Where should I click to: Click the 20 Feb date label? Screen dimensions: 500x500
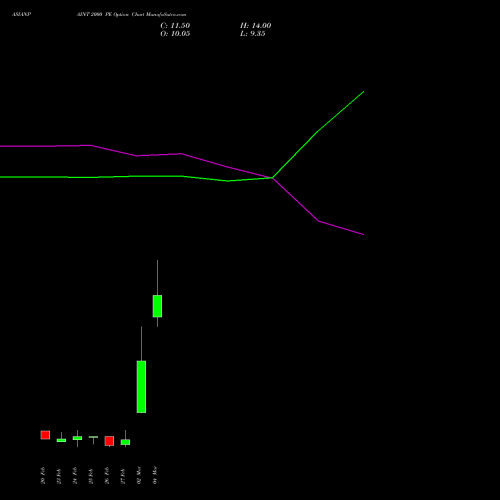pos(43,476)
